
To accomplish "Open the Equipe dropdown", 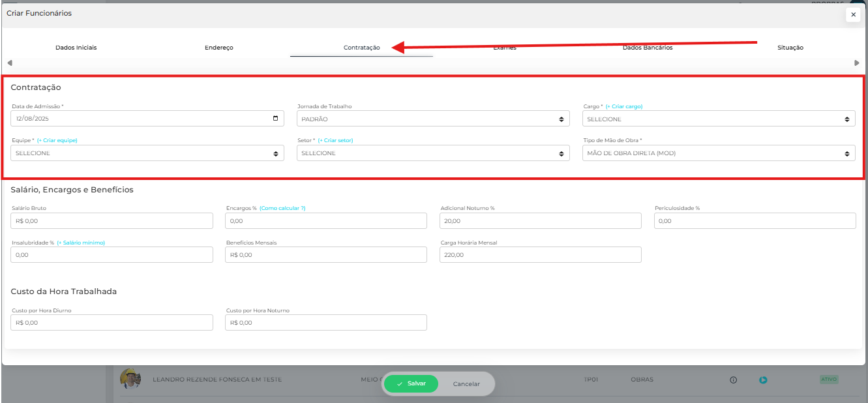I will [x=147, y=153].
